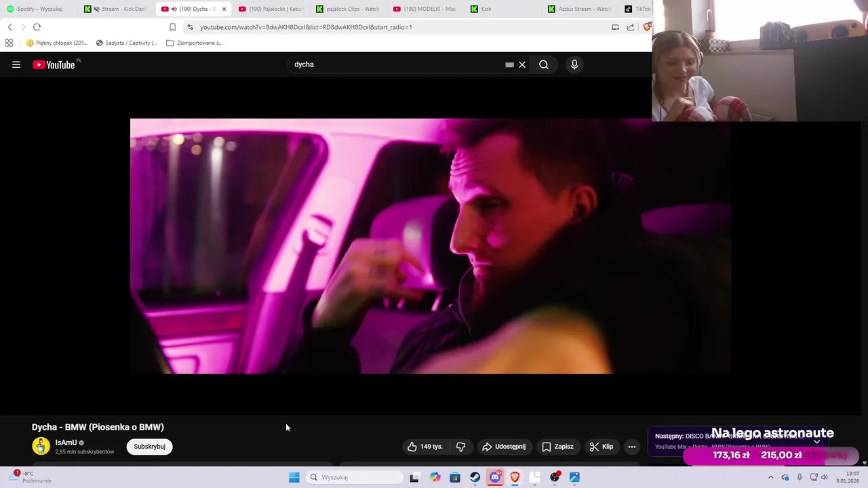
Task: Open the YouTube hamburger guide menu
Action: [16, 64]
